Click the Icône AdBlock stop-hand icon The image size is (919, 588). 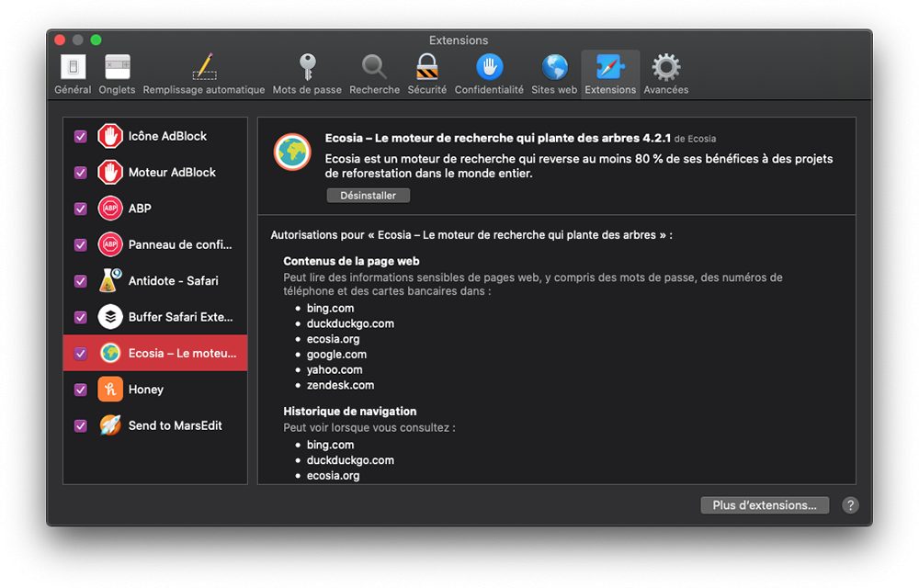coord(110,136)
